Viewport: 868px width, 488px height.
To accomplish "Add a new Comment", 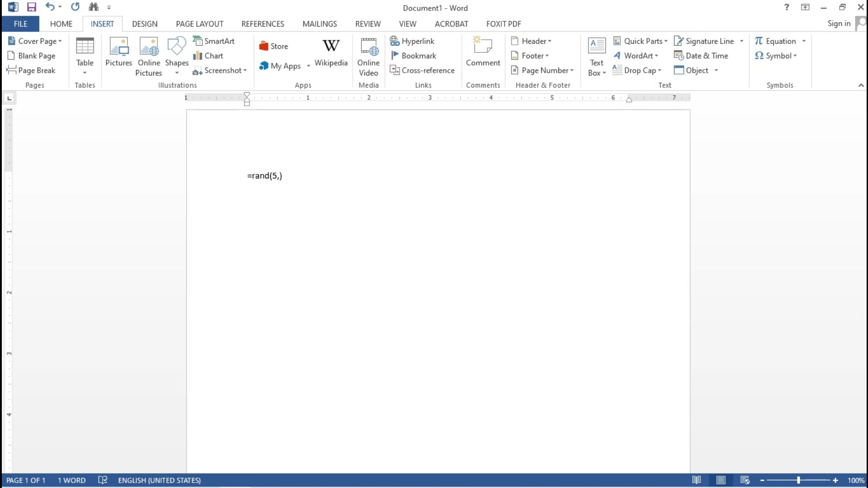I will (x=483, y=52).
